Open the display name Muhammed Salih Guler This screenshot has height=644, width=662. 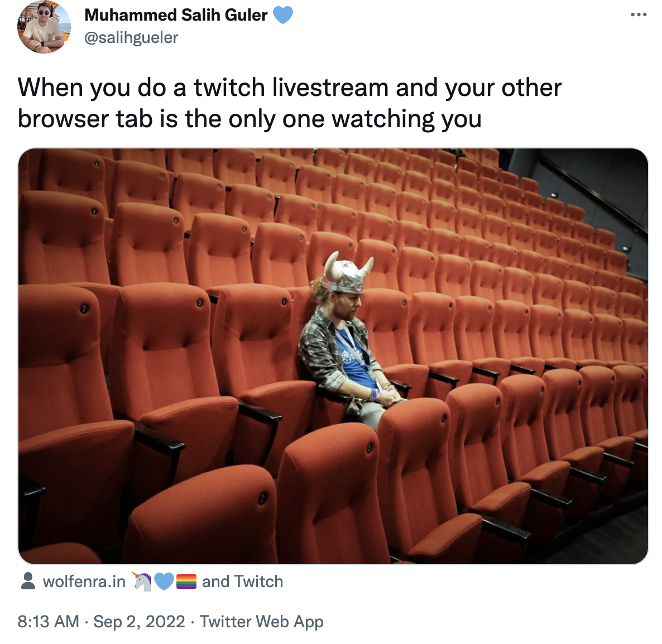(176, 15)
